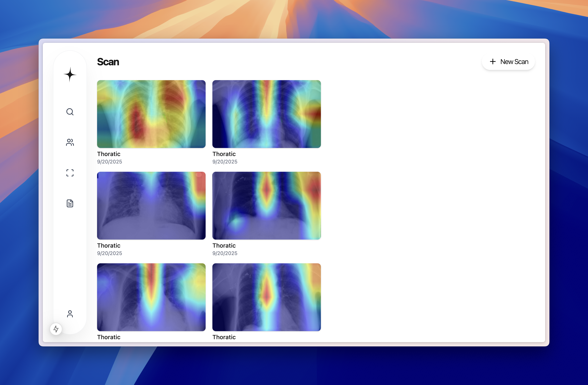The height and width of the screenshot is (385, 588).
Task: Open right scan thumbnail in middle row
Action: pyautogui.click(x=267, y=206)
